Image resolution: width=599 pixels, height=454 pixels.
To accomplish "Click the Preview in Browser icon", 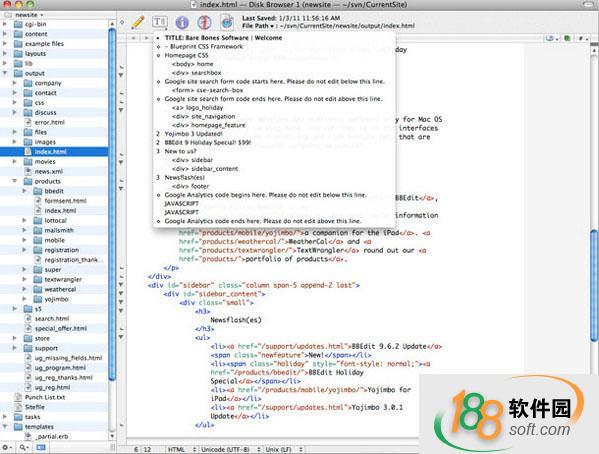I will [227, 23].
